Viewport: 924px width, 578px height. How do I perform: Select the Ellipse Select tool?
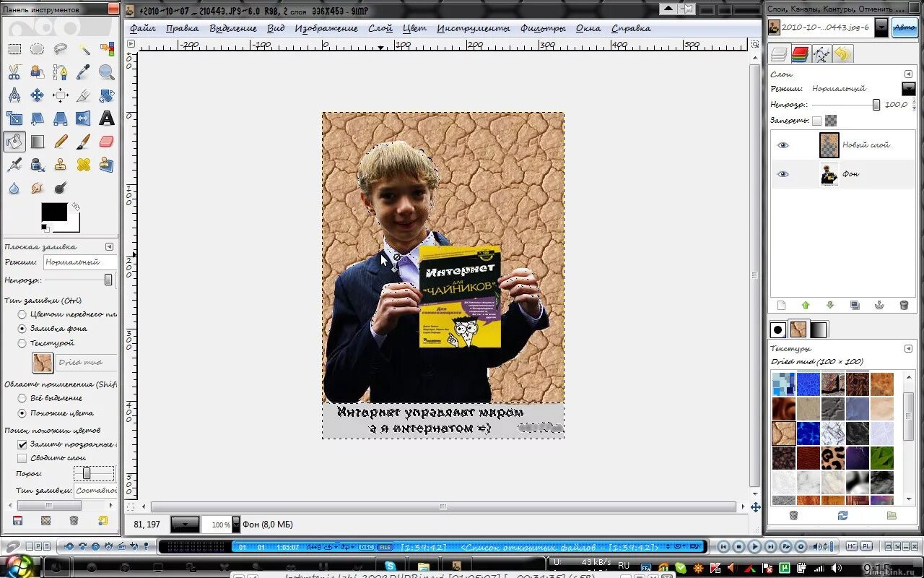[x=37, y=49]
